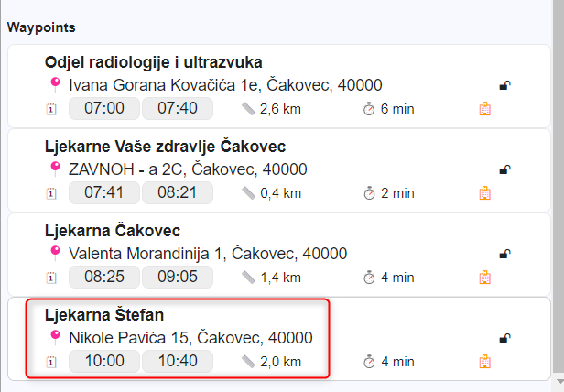Click the info icon in Ljekarna Štefan row
The image size is (564, 392).
(x=51, y=362)
